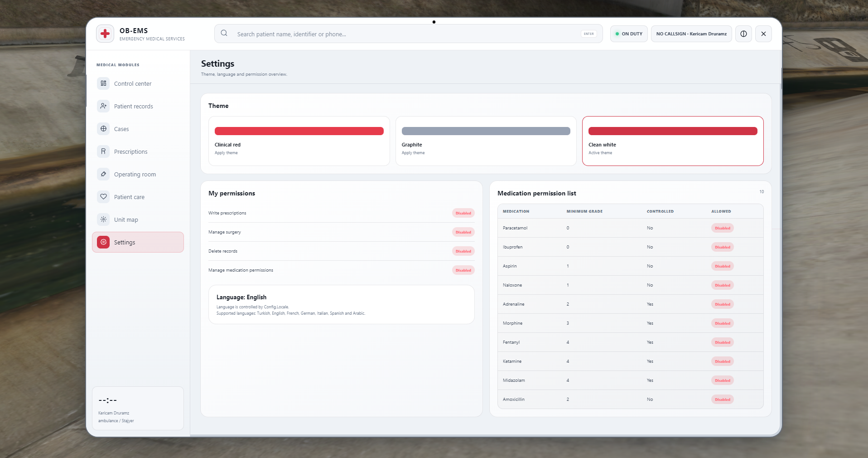Toggle Paracetamol allowed Disabled badge
The image size is (868, 458).
[722, 228]
